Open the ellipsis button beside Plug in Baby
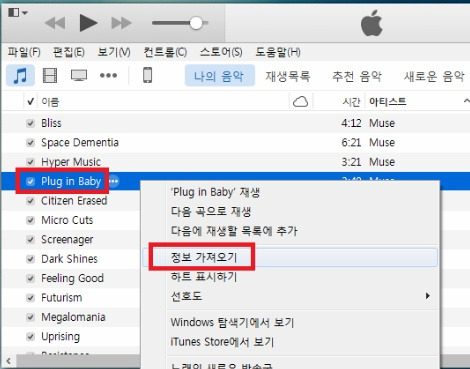This screenshot has height=369, width=470. click(114, 181)
